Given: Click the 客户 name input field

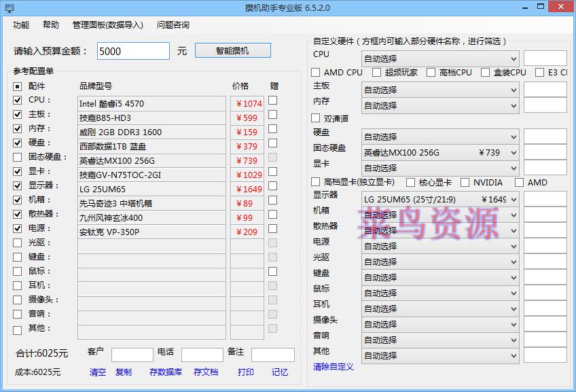Looking at the screenshot, I should point(132,355).
